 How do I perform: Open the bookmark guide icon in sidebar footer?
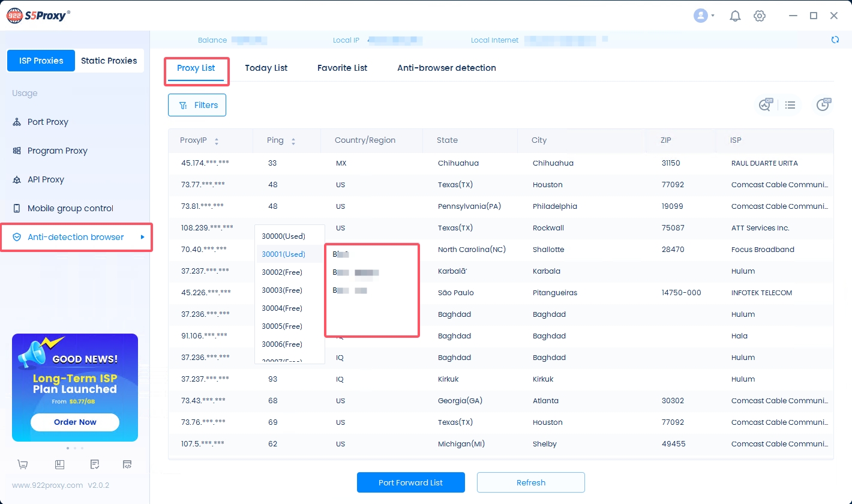point(59,464)
